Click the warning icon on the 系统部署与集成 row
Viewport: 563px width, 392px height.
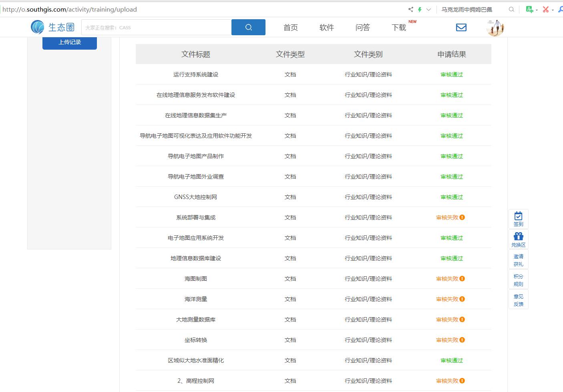462,217
